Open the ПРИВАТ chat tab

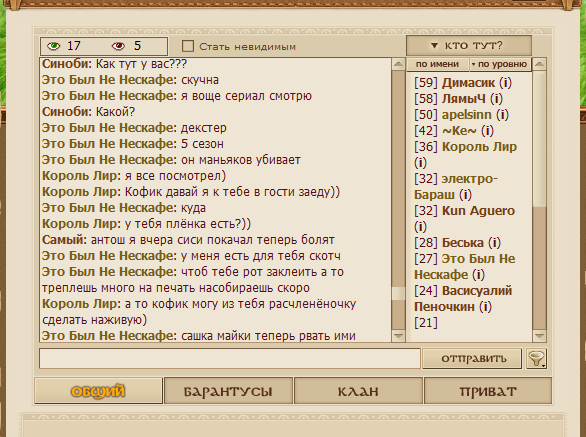point(488,391)
